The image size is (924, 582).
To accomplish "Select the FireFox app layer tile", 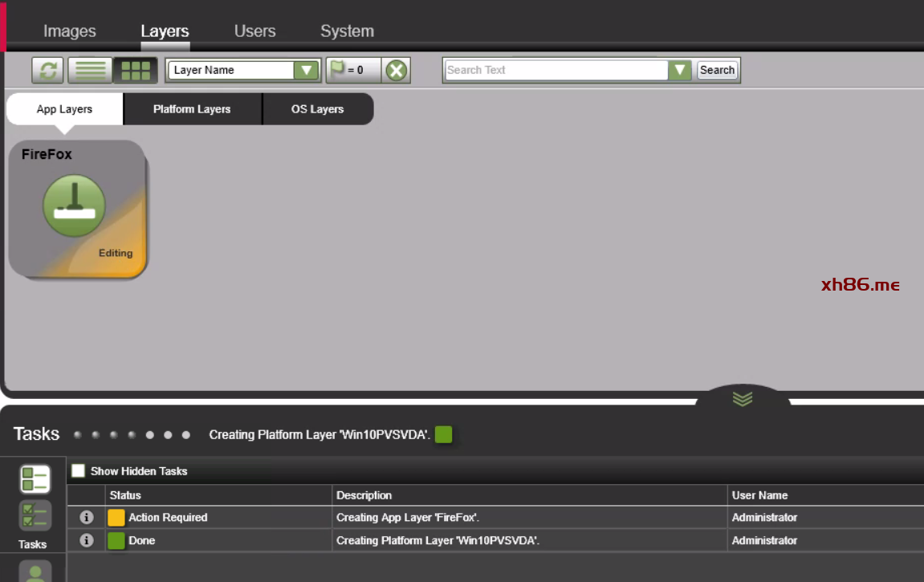I will tap(78, 210).
